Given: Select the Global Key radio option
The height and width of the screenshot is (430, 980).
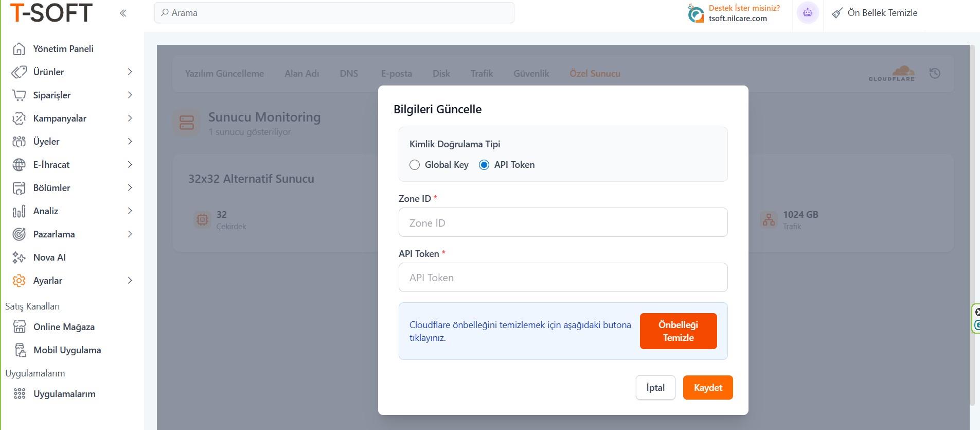Looking at the screenshot, I should click(x=415, y=165).
